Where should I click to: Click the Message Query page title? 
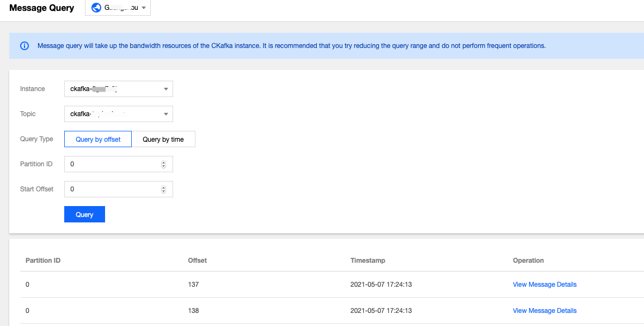click(41, 8)
